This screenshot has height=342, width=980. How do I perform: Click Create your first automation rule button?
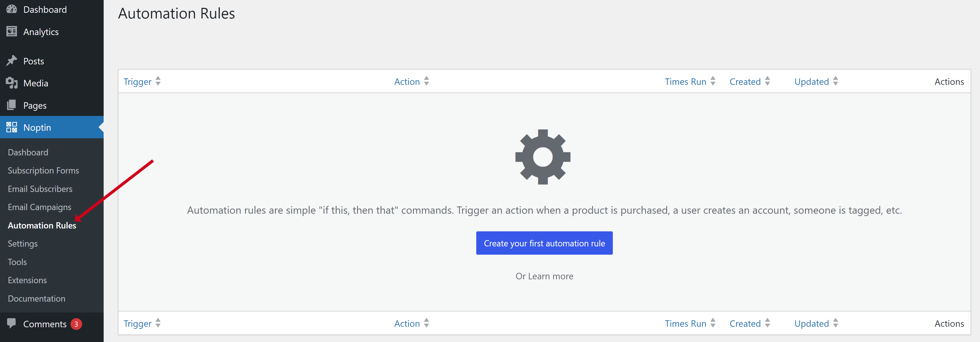tap(544, 243)
